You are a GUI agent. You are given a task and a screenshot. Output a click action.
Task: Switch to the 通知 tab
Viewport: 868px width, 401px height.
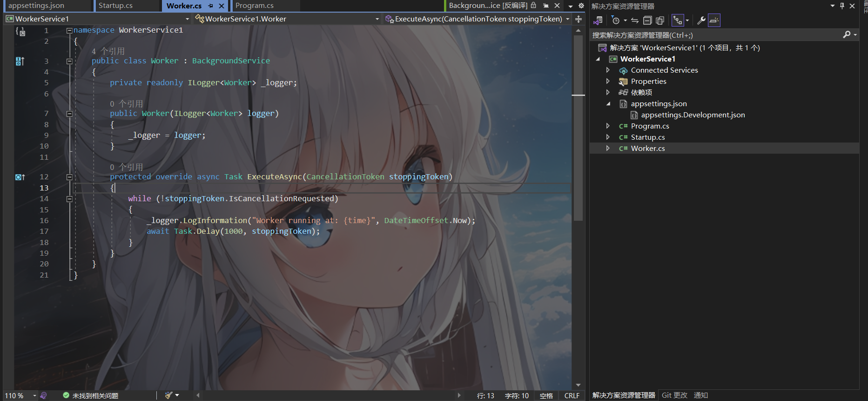tap(701, 395)
